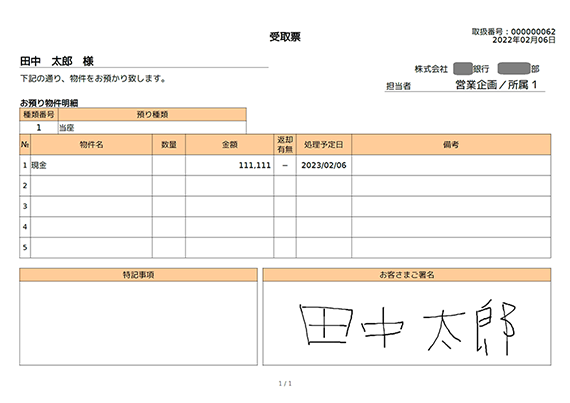Click the handwritten signature 田中太郎
This screenshot has width=570, height=403.
coord(408,328)
